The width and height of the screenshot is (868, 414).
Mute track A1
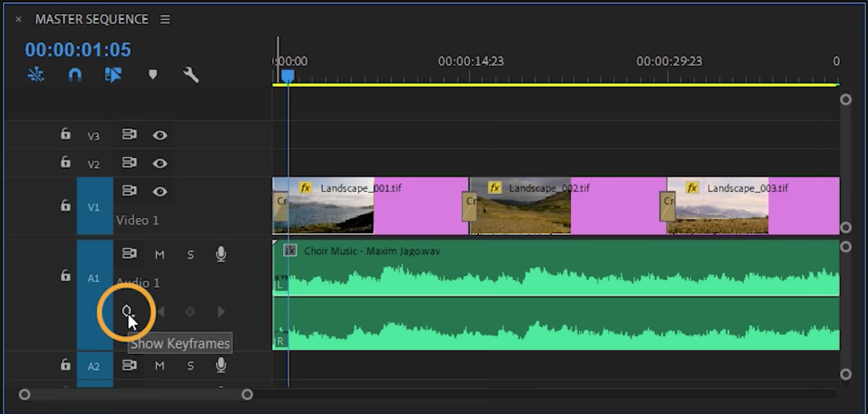[x=160, y=254]
